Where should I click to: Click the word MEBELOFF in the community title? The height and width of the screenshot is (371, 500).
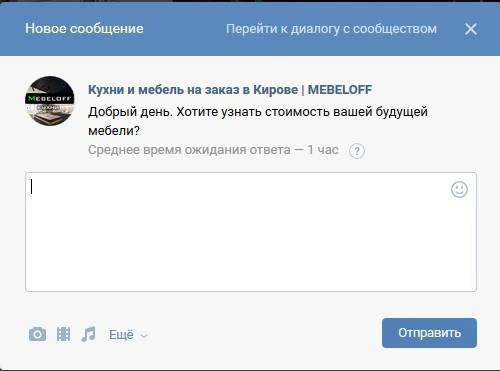pos(340,89)
